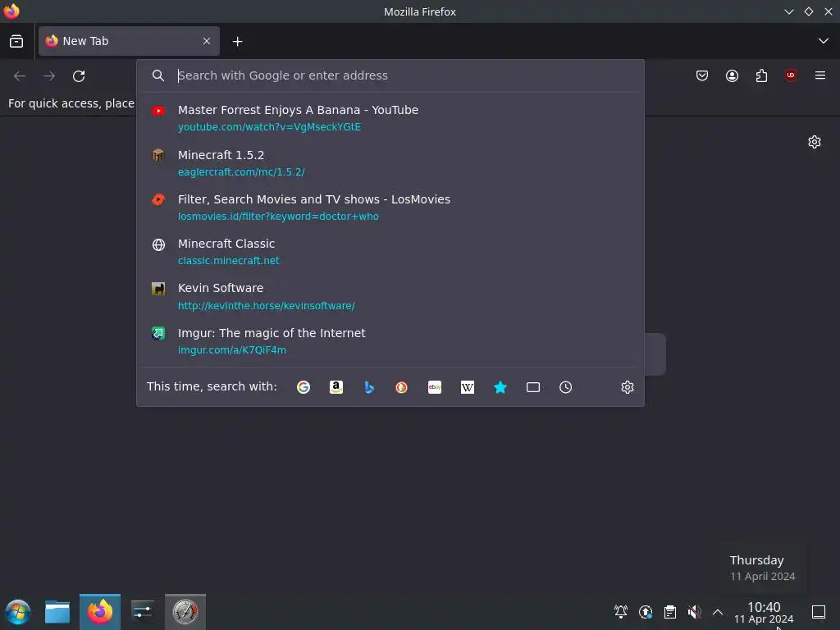The image size is (840, 630).
Task: Open Firefox account icon
Action: (x=732, y=75)
